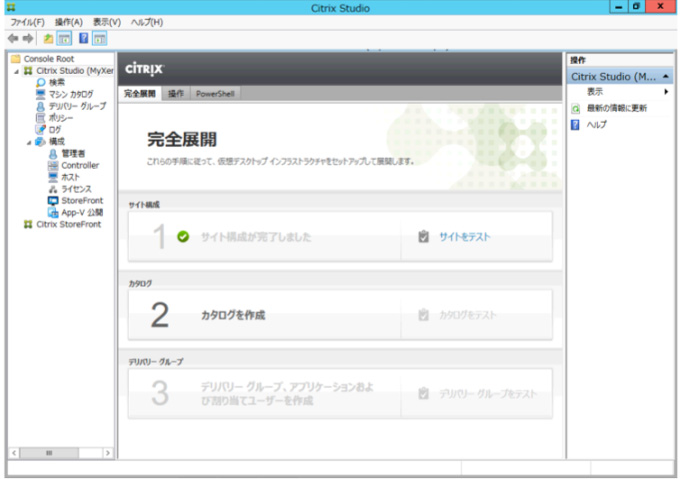Click the ライセンス license icon
Screen dimensions: 680x479
[53, 189]
